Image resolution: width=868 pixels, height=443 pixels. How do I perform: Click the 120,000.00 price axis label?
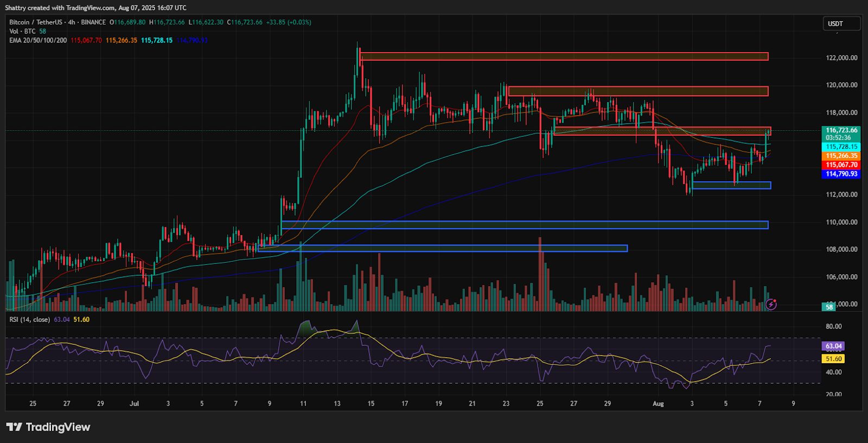(x=841, y=85)
